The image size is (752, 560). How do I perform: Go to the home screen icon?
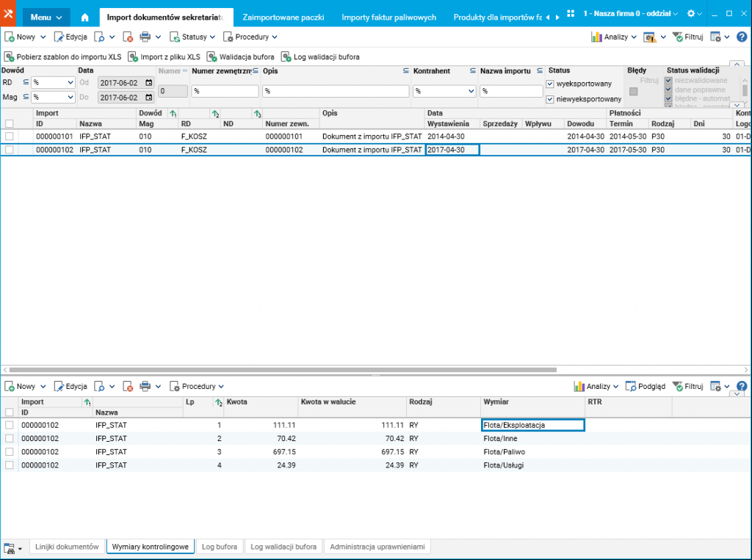pyautogui.click(x=85, y=18)
